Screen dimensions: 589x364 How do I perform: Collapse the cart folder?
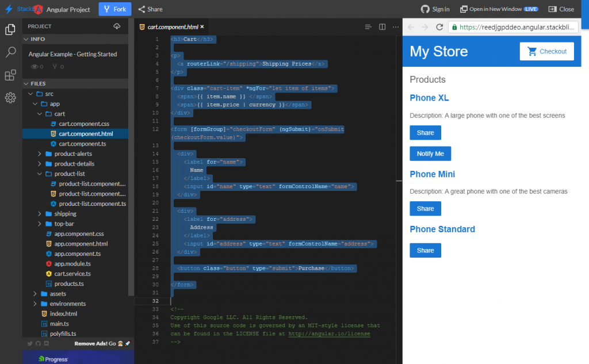[x=40, y=114]
